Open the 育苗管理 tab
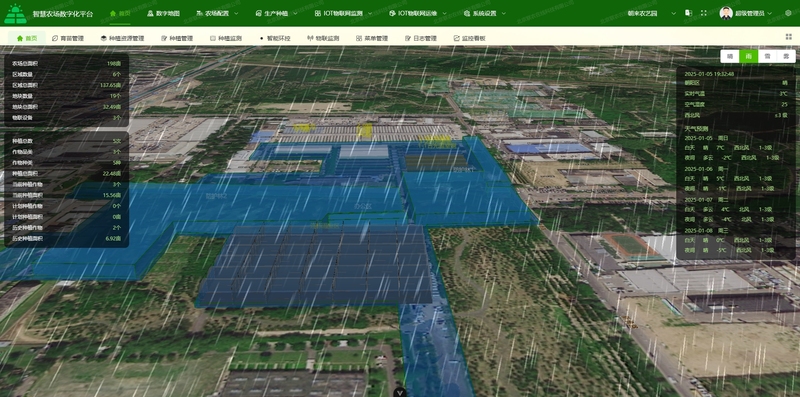 [x=68, y=38]
